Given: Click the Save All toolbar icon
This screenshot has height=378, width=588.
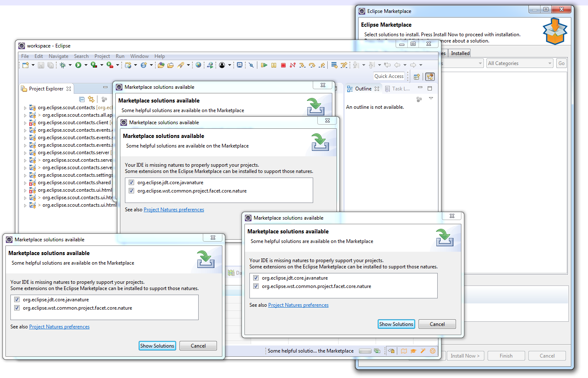Looking at the screenshot, I should click(50, 65).
